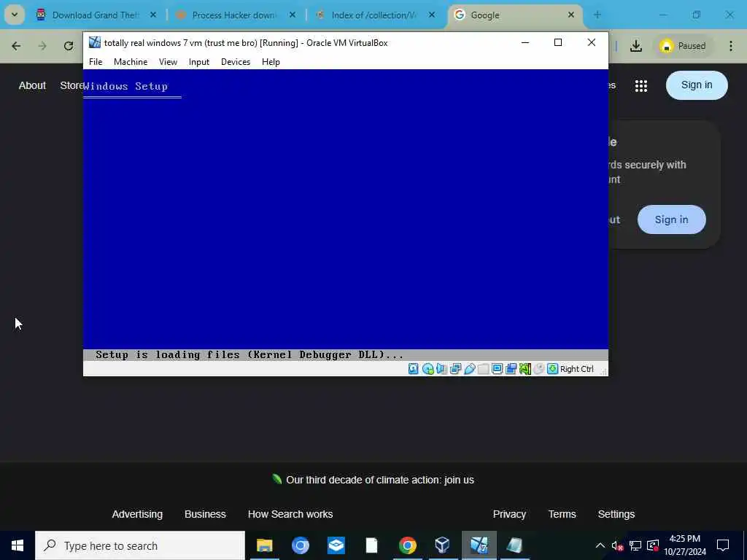
Task: Click the network tray icon
Action: (635, 545)
